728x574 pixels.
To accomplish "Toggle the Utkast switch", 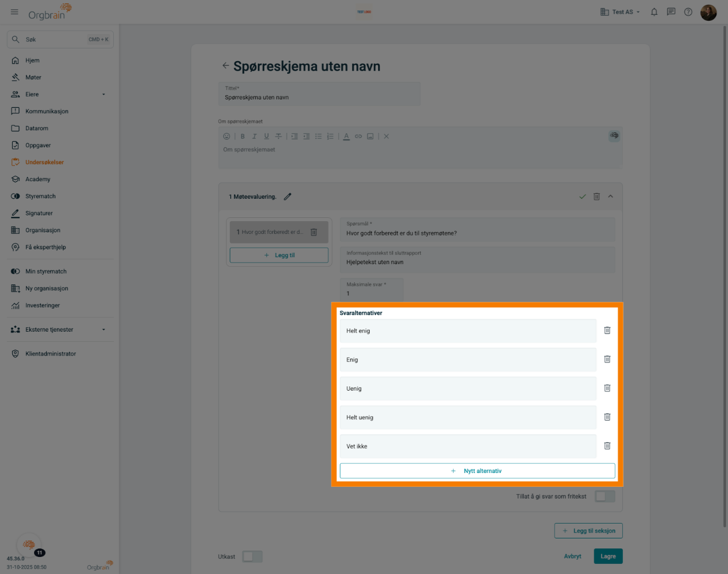I will [x=252, y=556].
